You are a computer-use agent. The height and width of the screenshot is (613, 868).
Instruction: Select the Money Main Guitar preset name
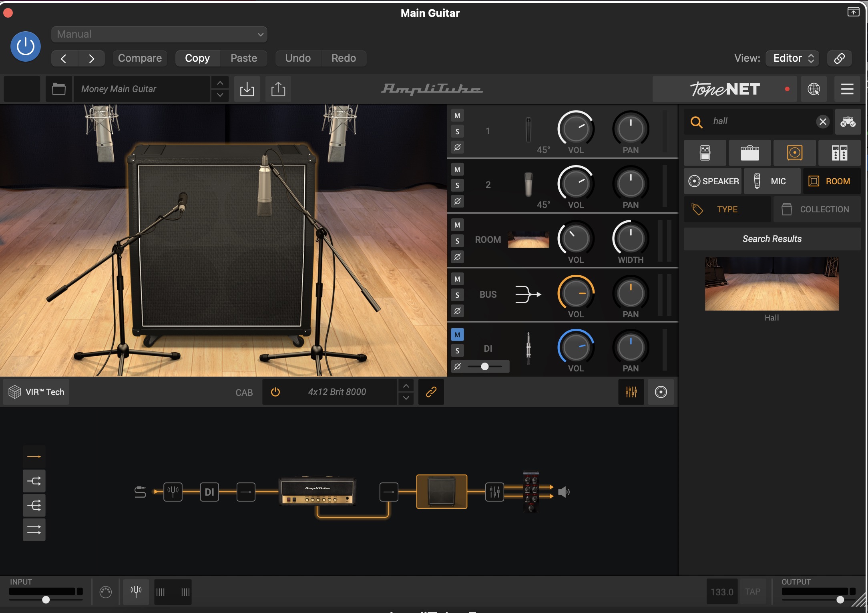pyautogui.click(x=142, y=89)
